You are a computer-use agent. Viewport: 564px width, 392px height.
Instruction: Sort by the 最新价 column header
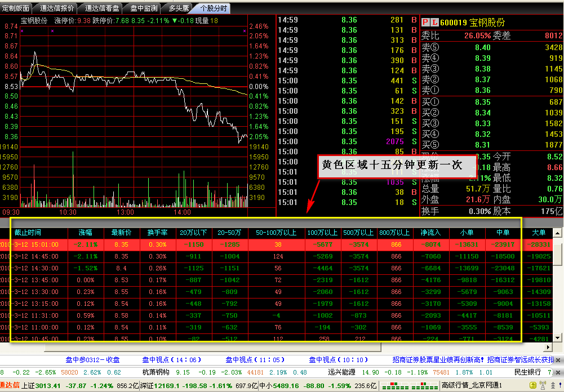(121, 233)
